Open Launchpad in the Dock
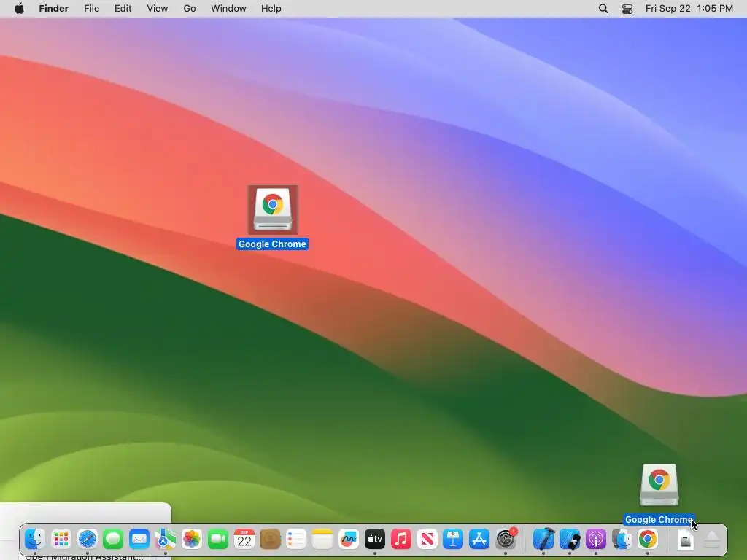The height and width of the screenshot is (560, 747). [x=61, y=539]
